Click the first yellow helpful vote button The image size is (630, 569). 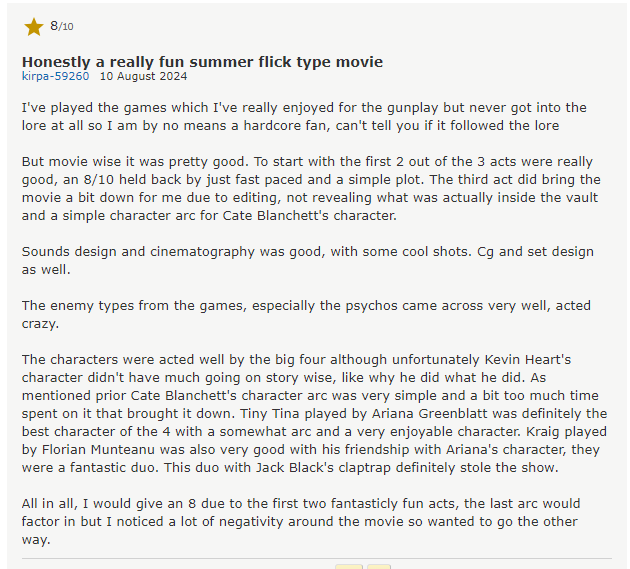[x=349, y=566]
